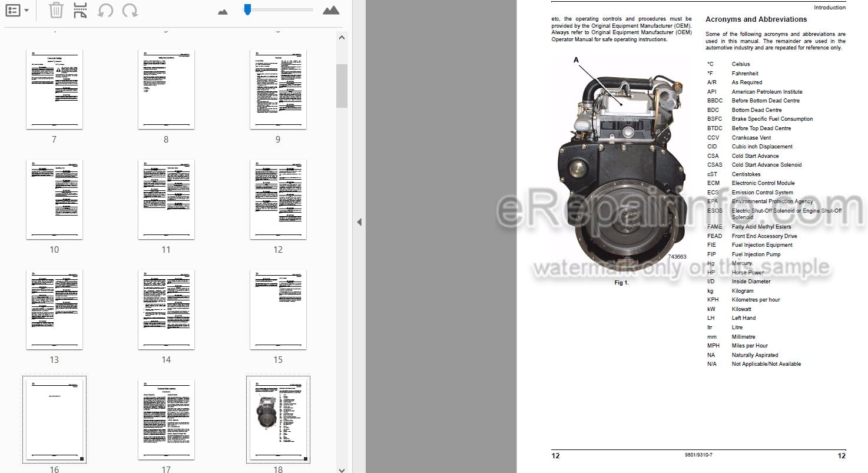This screenshot has height=473, width=868.
Task: Click callout label 'A' above the engine
Action: [576, 59]
